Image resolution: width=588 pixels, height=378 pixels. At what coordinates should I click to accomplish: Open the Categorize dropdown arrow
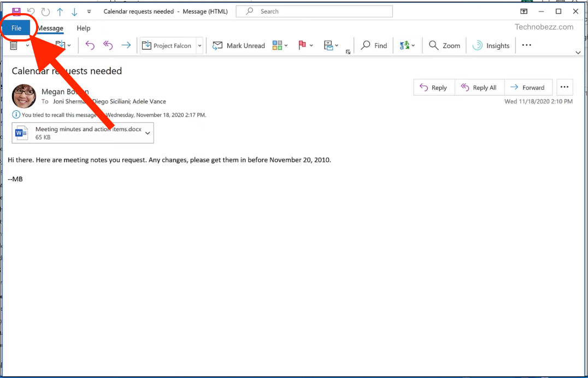point(286,46)
